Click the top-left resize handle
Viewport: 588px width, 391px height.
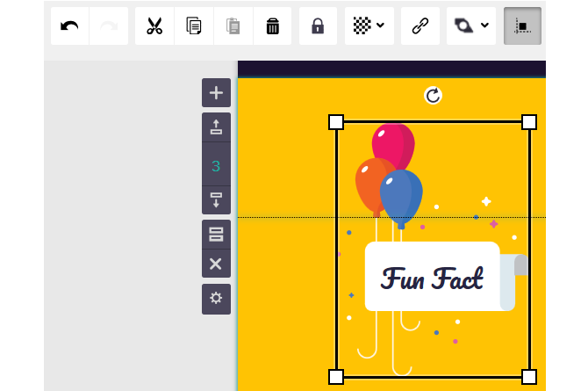pos(336,122)
